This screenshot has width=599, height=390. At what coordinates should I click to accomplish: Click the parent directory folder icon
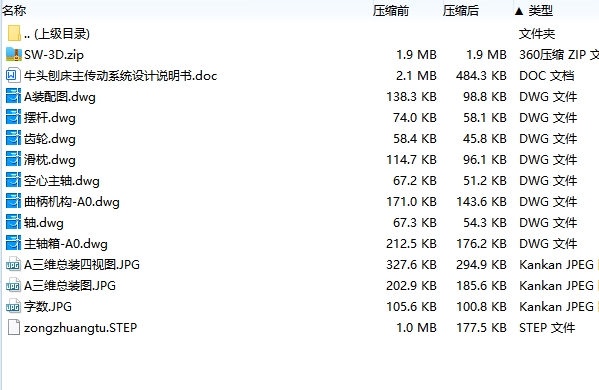14,34
